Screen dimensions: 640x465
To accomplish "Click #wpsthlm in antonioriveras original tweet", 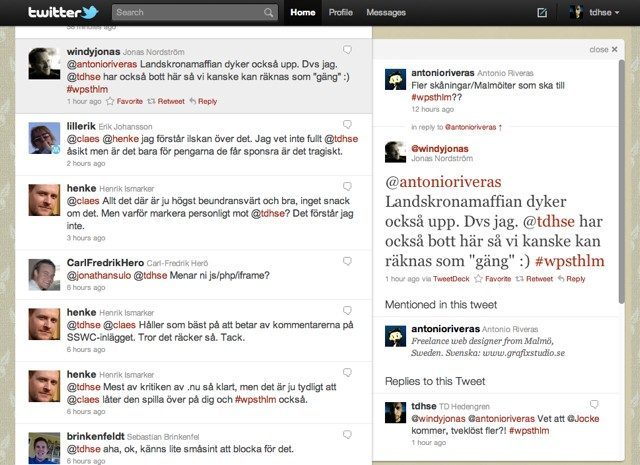I will [x=431, y=97].
